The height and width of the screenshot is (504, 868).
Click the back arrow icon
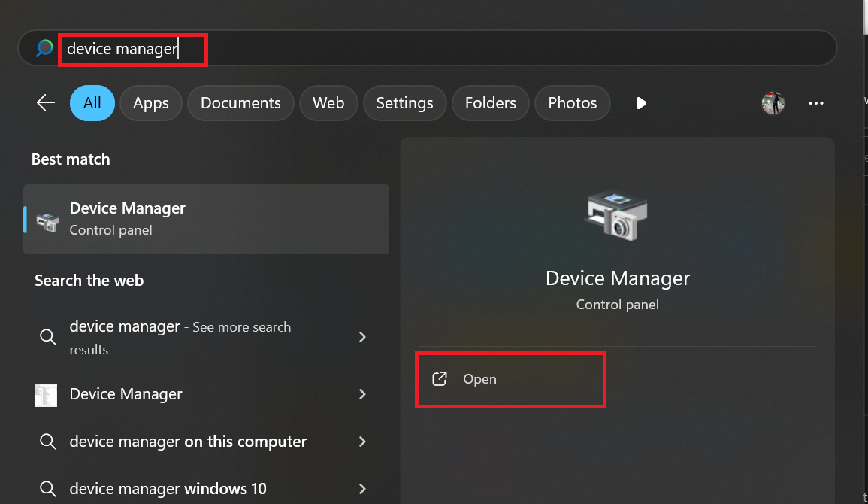(46, 103)
